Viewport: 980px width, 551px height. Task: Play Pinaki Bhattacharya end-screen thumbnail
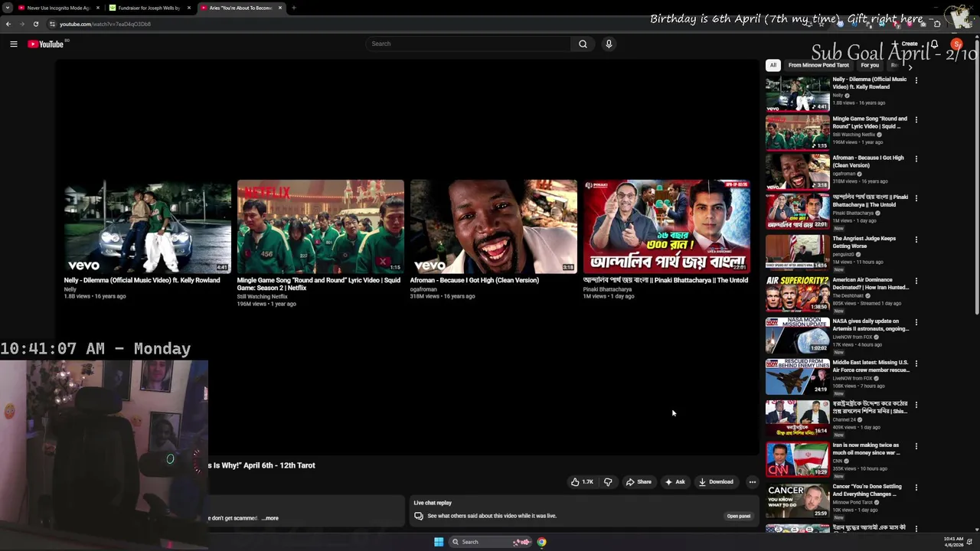click(666, 227)
